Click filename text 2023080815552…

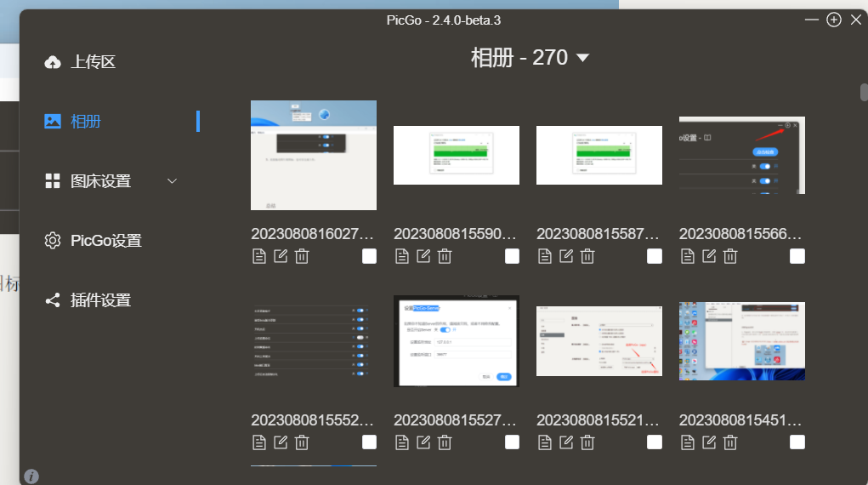[312, 420]
